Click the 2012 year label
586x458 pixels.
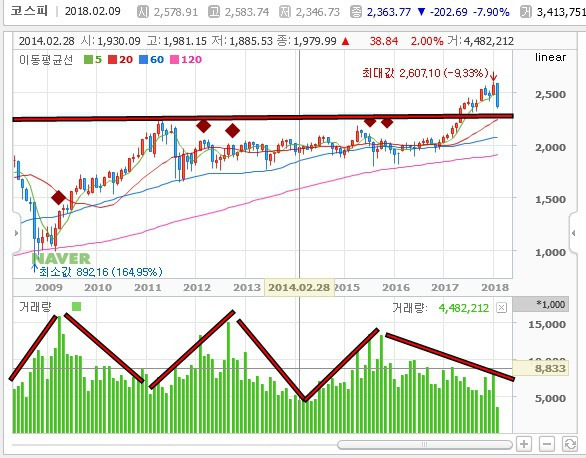click(x=197, y=287)
